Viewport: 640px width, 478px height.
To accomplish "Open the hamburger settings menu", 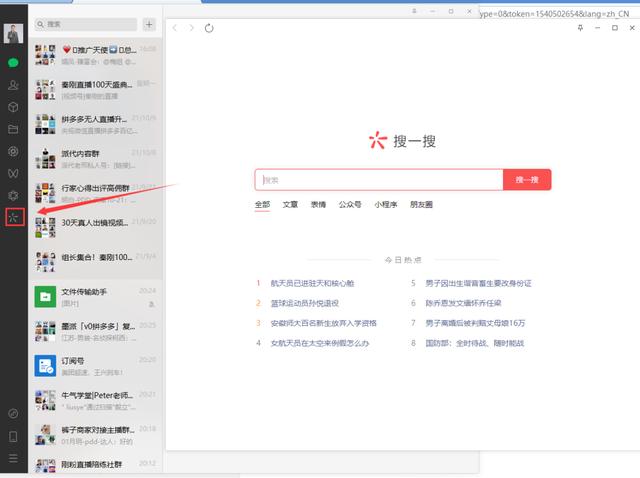I will tap(13, 458).
